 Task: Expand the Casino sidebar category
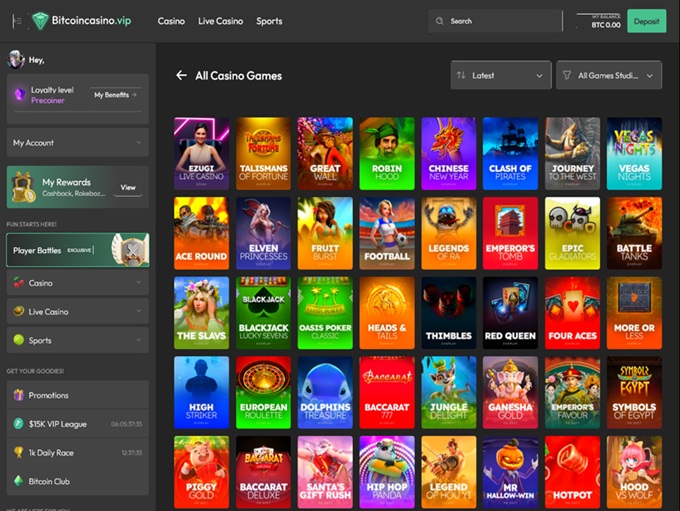(77, 283)
